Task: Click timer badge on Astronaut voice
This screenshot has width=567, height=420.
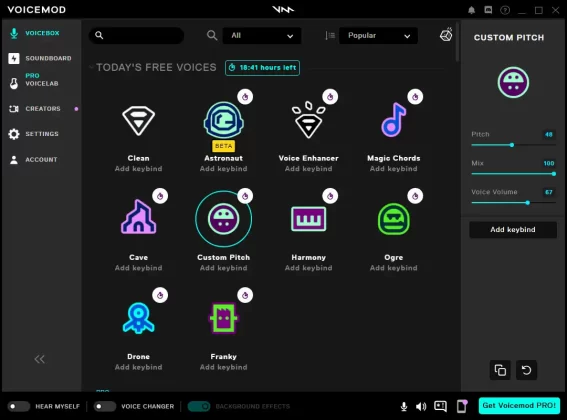Action: point(245,97)
